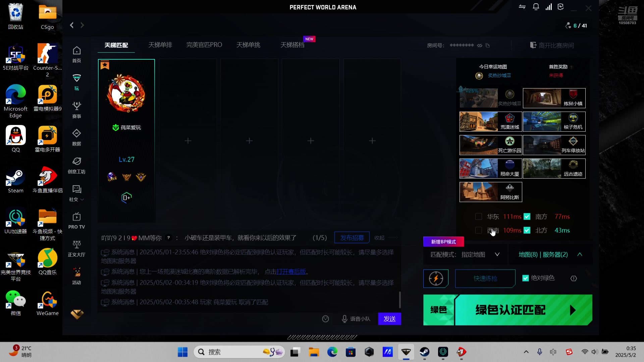The height and width of the screenshot is (362, 644).
Task: Toggle the 炼狱小镇 map selection
Action: tap(554, 98)
